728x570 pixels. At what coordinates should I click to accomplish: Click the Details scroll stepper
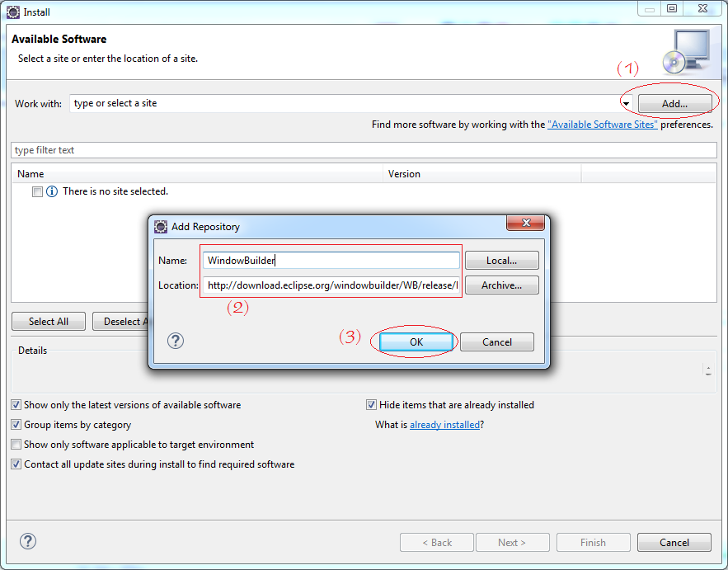(708, 370)
